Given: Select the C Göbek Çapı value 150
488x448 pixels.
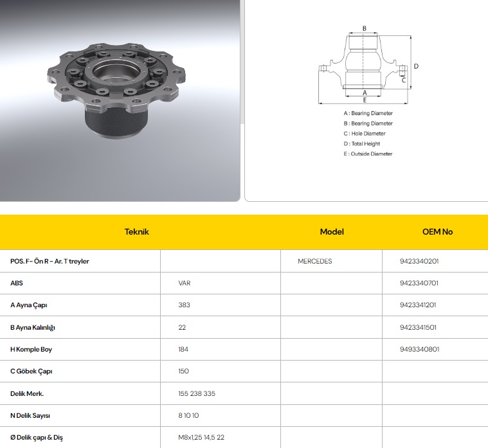Looking at the screenshot, I should (x=184, y=372).
